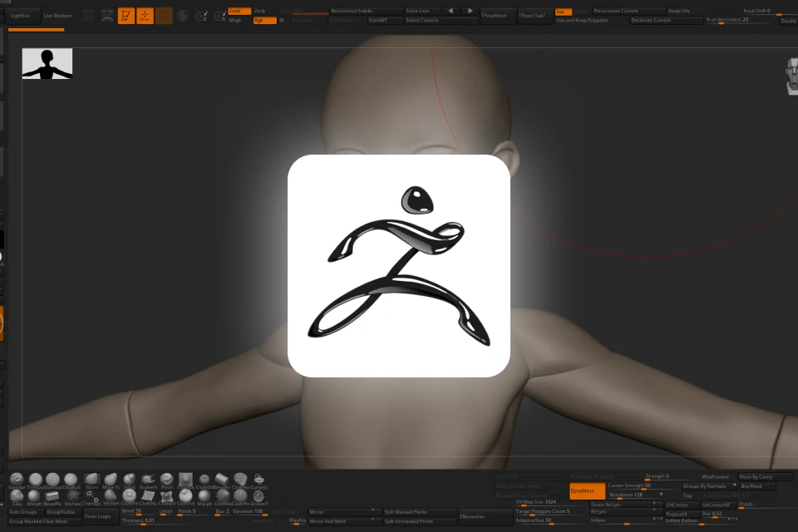The image size is (798, 532).
Task: Adjust the Elevation 100 slider
Action: point(250,513)
